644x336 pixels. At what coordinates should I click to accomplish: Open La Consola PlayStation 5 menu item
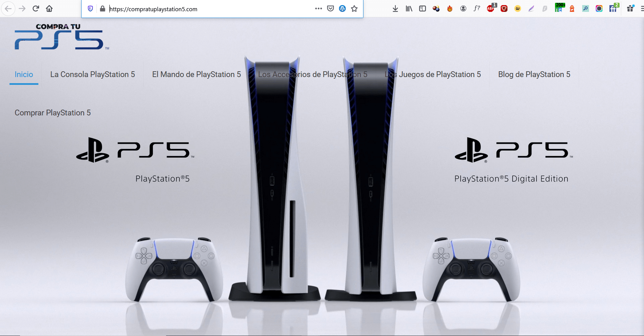point(92,74)
